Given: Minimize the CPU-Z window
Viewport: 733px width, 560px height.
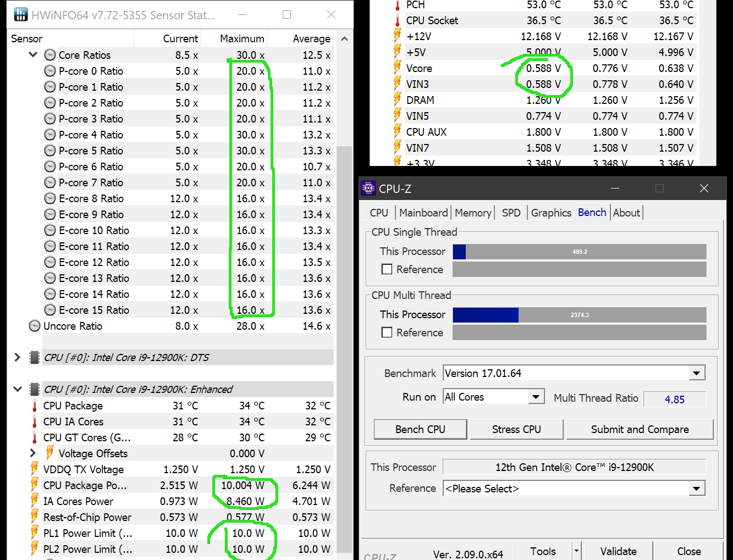Looking at the screenshot, I should pos(615,188).
